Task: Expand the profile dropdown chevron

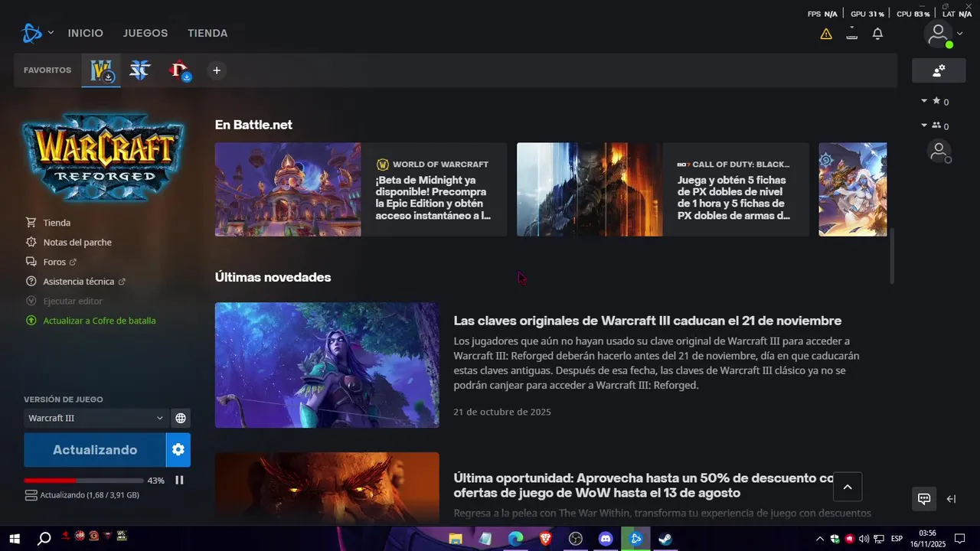Action: 959,34
